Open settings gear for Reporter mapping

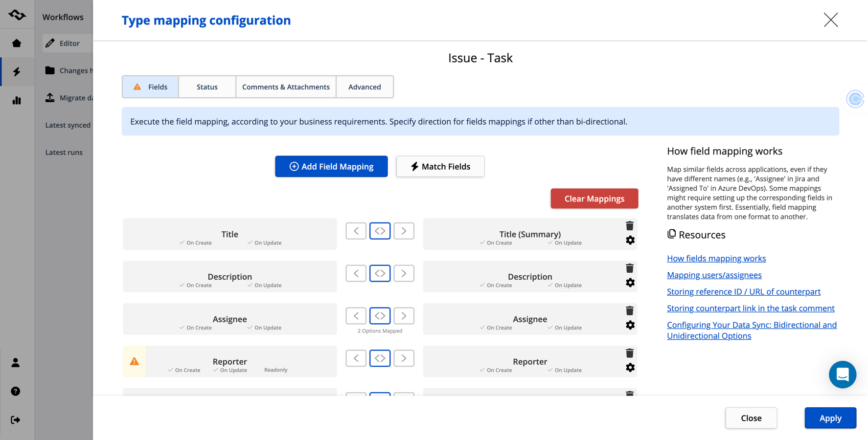pyautogui.click(x=630, y=368)
